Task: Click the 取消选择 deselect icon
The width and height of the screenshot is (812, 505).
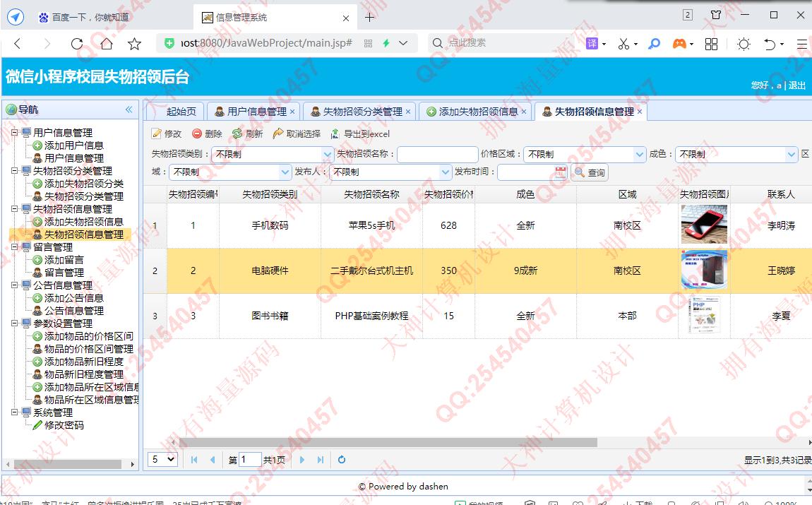Action: pos(278,133)
